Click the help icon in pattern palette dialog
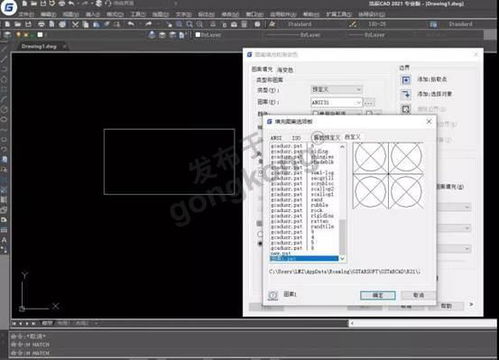499x360 pixels. coord(273,295)
